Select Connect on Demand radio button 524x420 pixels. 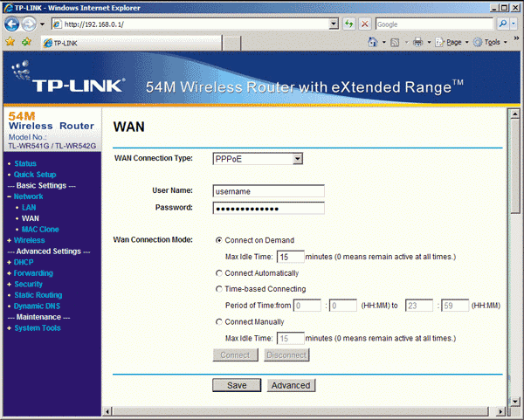(x=219, y=240)
